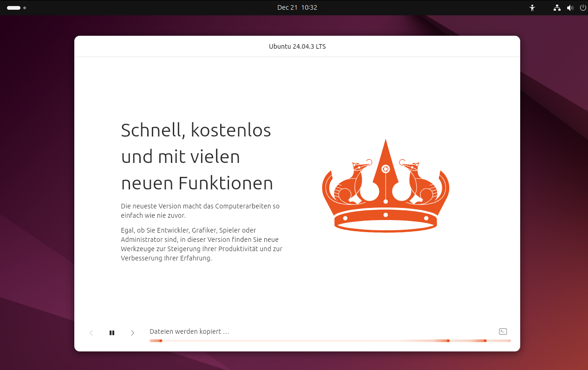Open the installer log terminal
Screen dimensions: 588x370
pyautogui.click(x=503, y=331)
